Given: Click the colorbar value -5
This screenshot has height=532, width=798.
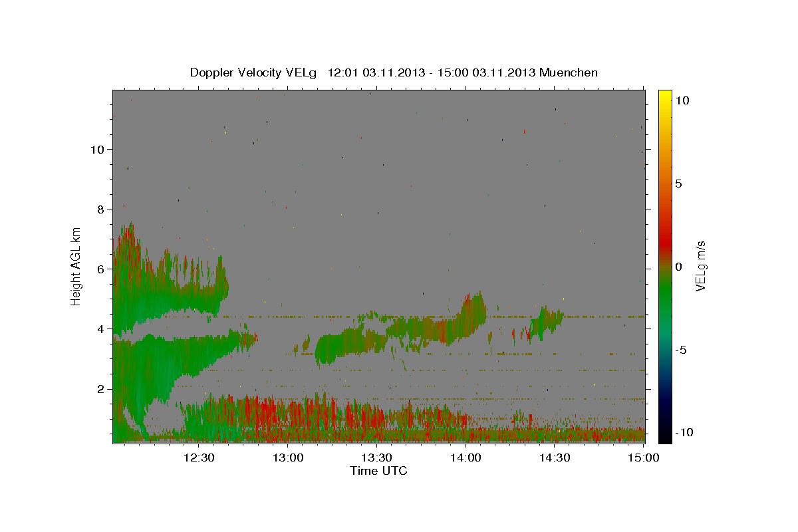Looking at the screenshot, I should (x=681, y=350).
